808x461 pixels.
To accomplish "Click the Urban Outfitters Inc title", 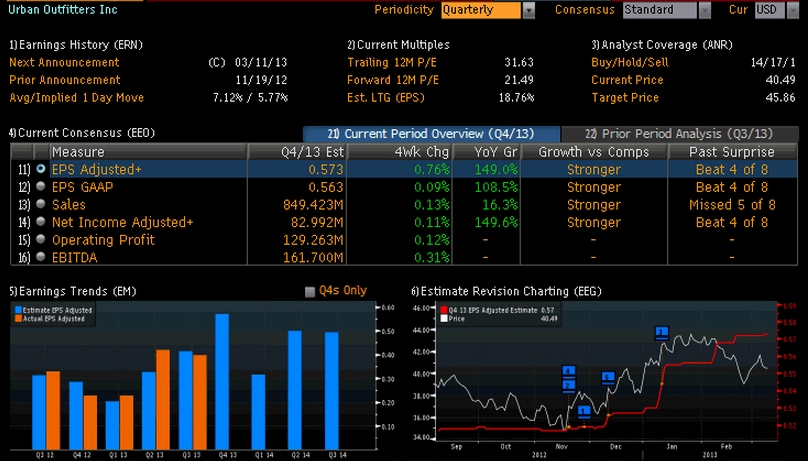I will click(x=63, y=9).
